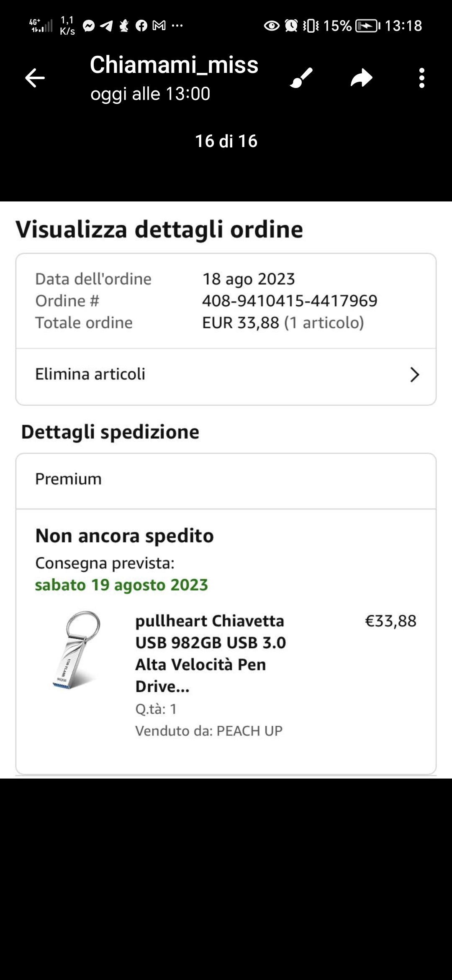Tap the forward share arrow icon
Viewport: 452px width, 980px height.
click(x=362, y=78)
